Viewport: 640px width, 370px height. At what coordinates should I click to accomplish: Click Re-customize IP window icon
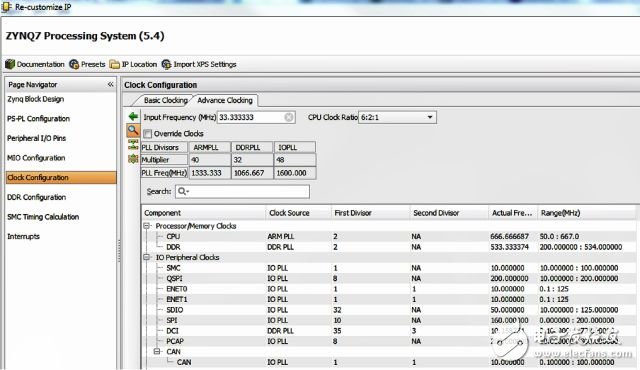pyautogui.click(x=7, y=7)
